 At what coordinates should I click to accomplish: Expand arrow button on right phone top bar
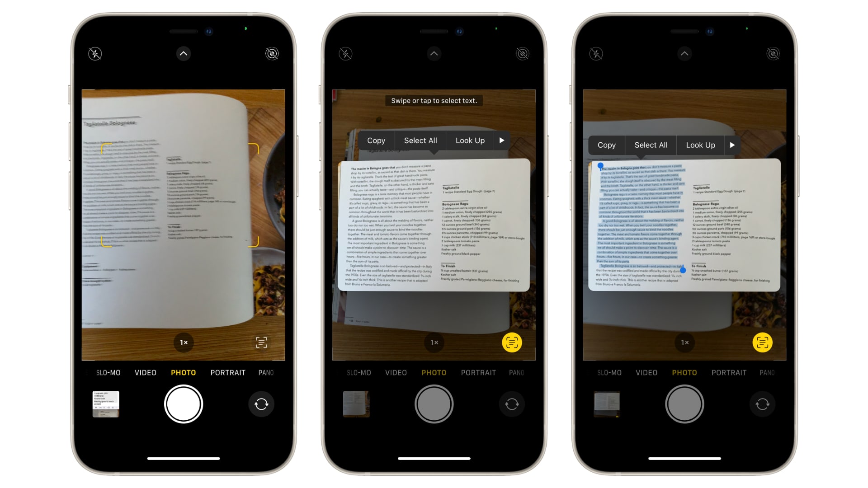click(x=684, y=53)
